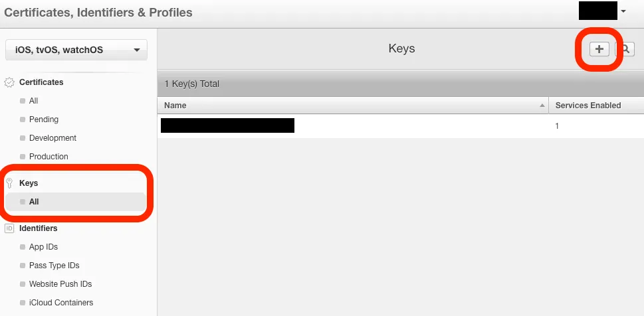Image resolution: width=644 pixels, height=316 pixels.
Task: Show Production certificates
Action: click(x=49, y=157)
